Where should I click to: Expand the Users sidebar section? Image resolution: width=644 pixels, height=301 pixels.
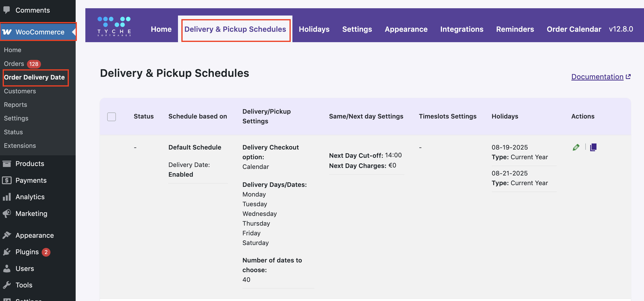click(25, 269)
